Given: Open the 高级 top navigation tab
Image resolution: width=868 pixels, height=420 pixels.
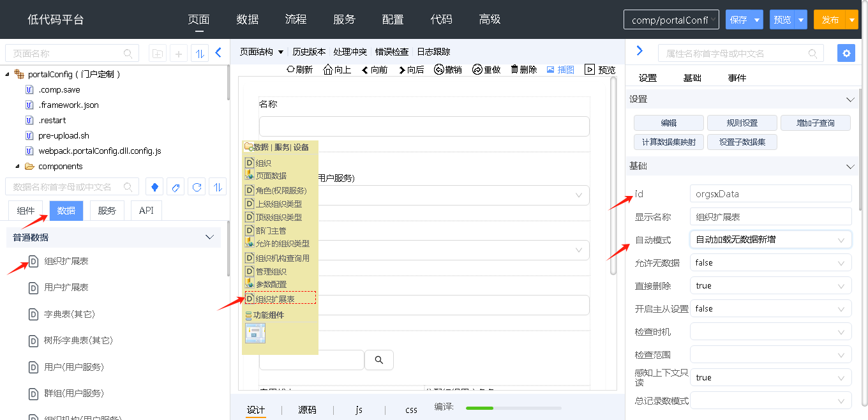Looking at the screenshot, I should coord(490,19).
